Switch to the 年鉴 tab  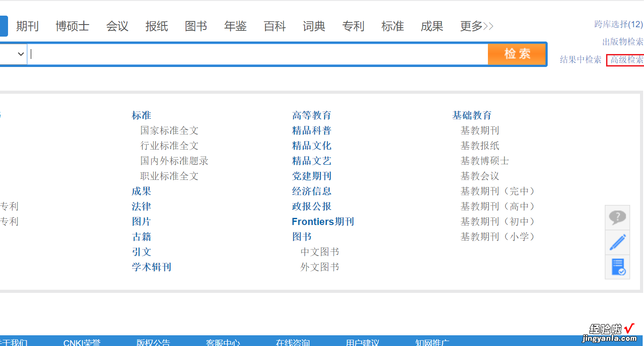(235, 26)
